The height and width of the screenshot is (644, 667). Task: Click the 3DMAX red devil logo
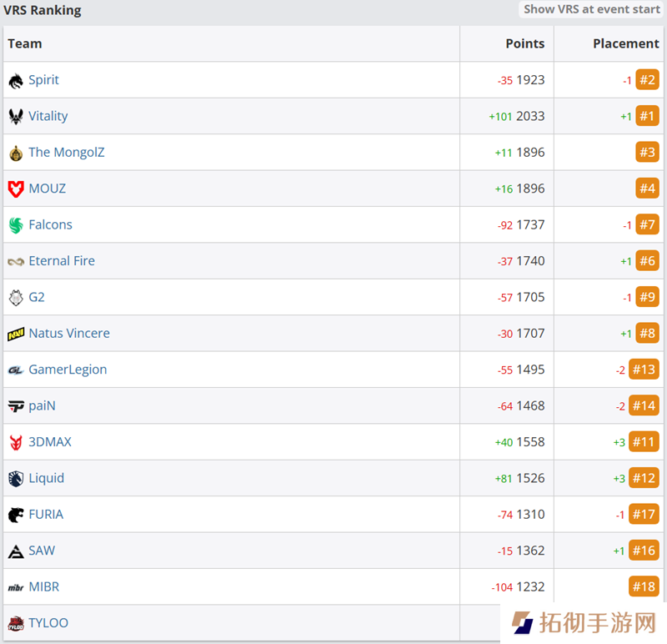[16, 443]
